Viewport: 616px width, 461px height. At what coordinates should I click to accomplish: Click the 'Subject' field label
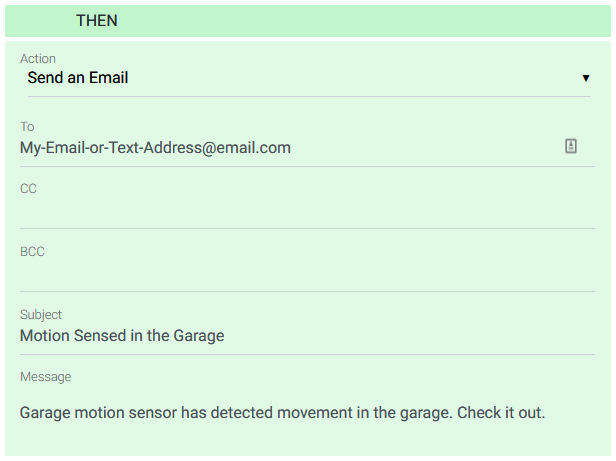click(41, 315)
